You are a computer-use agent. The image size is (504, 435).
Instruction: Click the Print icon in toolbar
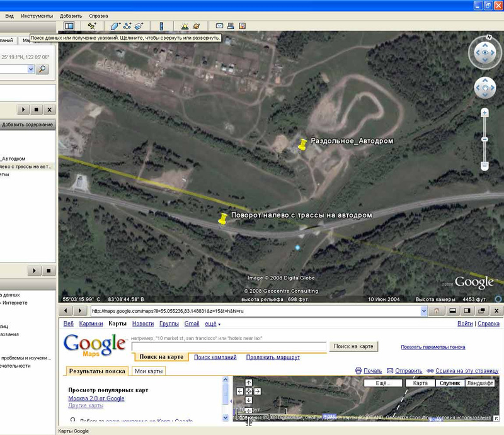click(231, 26)
